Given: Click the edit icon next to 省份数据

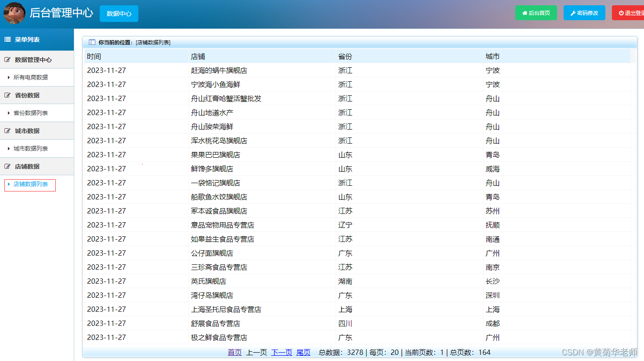Looking at the screenshot, I should [x=7, y=95].
